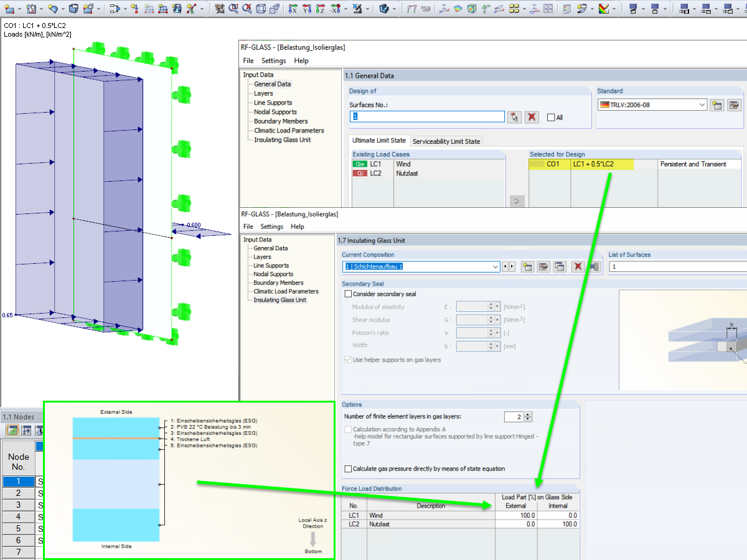Click the view in Y direction icon

[308, 9]
